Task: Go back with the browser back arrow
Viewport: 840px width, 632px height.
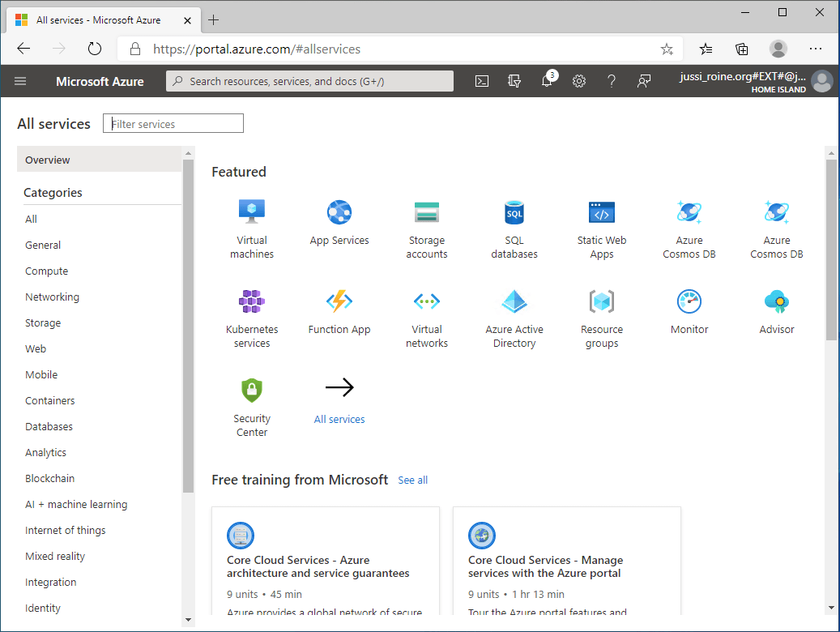Action: click(23, 49)
